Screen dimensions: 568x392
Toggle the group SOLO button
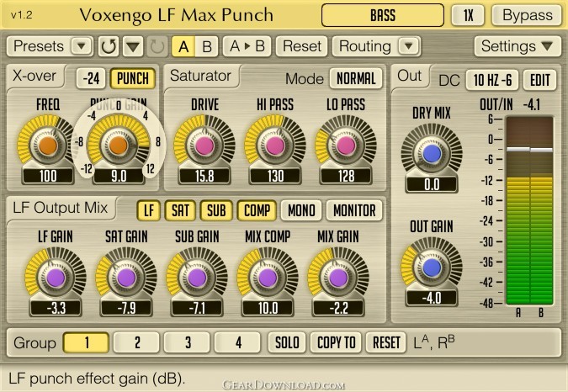287,342
